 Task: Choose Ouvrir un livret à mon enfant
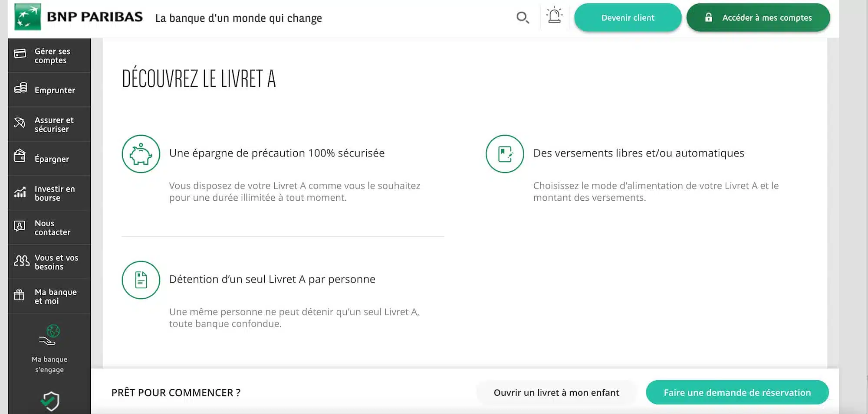pyautogui.click(x=556, y=393)
